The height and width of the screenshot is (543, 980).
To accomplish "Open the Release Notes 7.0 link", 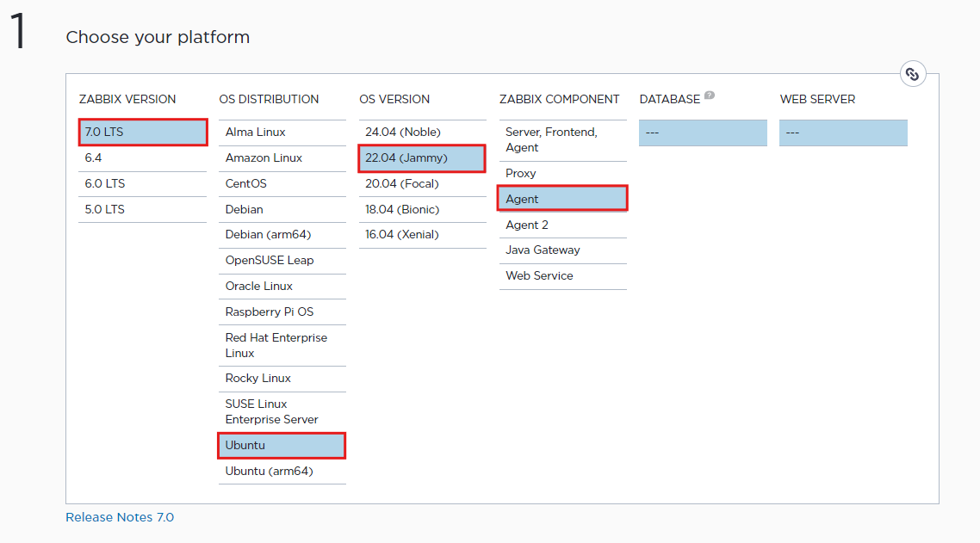I will (120, 517).
